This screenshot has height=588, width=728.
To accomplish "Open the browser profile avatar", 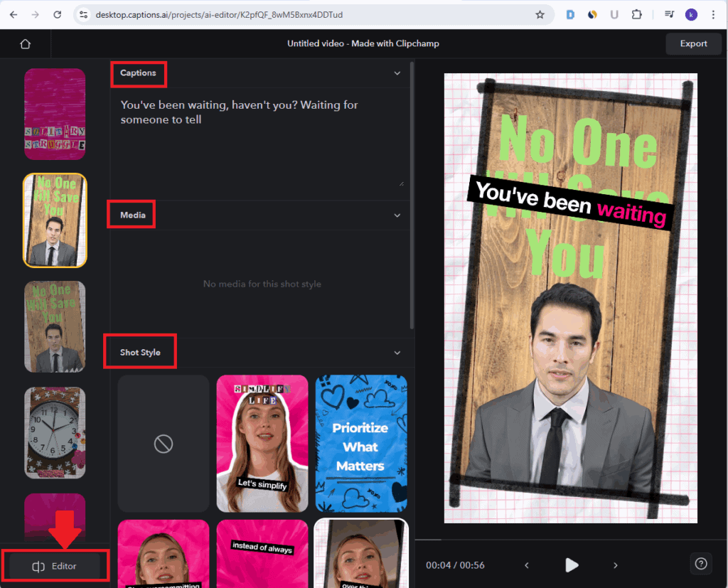I will click(x=691, y=15).
